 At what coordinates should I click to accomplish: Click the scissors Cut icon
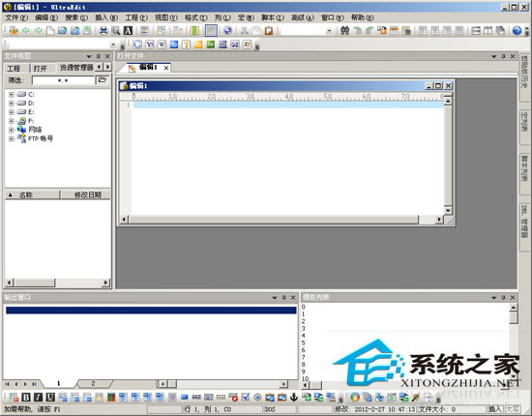[x=244, y=31]
